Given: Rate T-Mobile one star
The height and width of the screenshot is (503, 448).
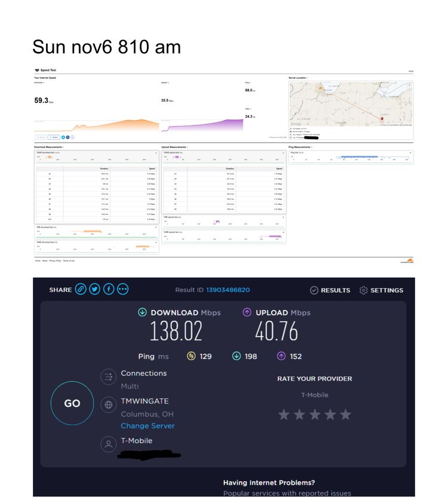Looking at the screenshot, I should (x=284, y=415).
